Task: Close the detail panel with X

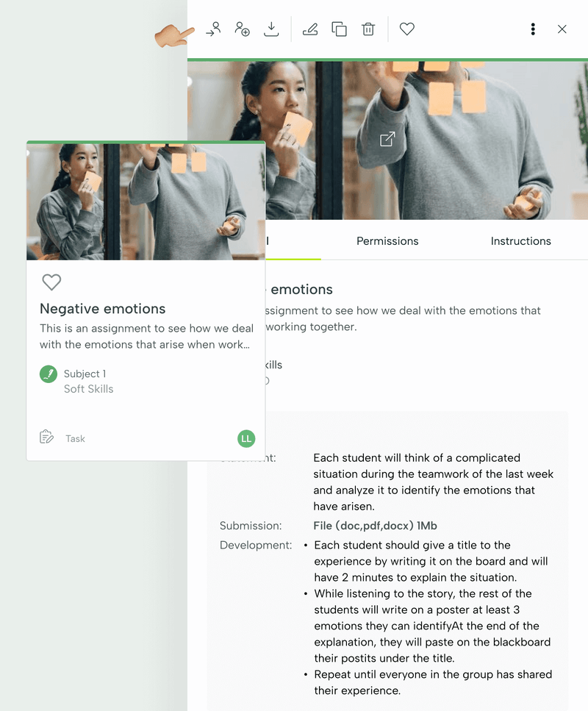Action: pyautogui.click(x=562, y=29)
